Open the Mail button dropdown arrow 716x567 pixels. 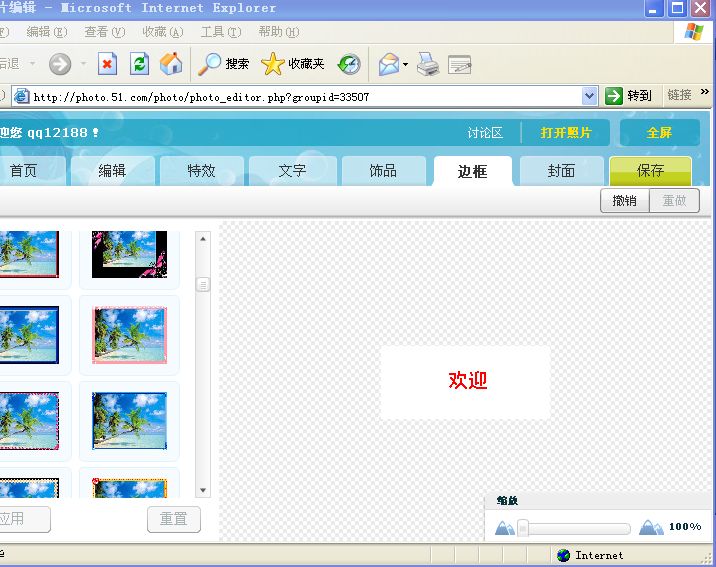(405, 64)
